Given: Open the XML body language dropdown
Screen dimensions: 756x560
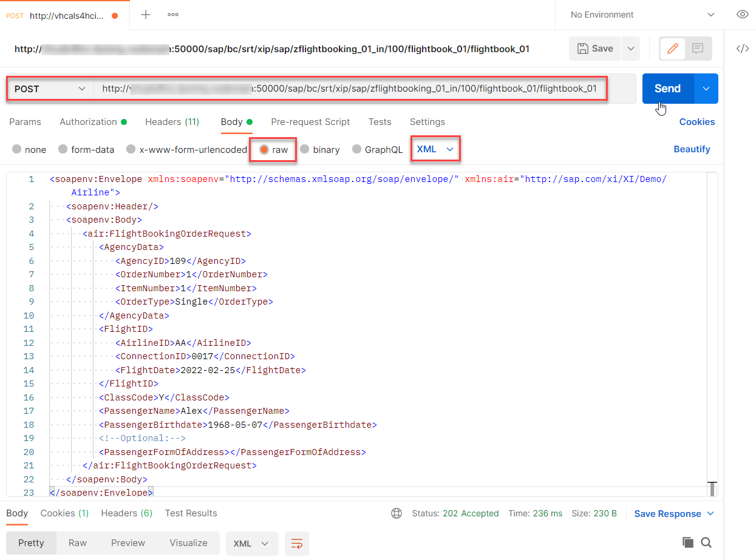Looking at the screenshot, I should click(x=435, y=149).
